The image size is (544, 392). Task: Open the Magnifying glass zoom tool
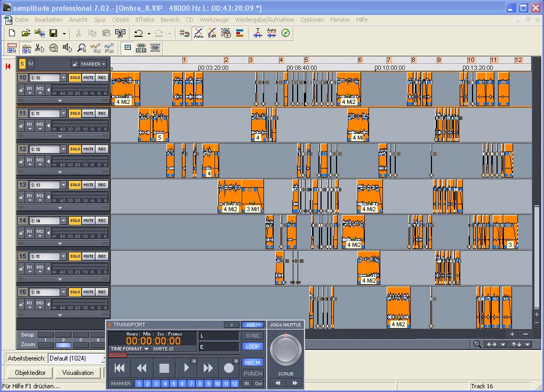pos(81,48)
